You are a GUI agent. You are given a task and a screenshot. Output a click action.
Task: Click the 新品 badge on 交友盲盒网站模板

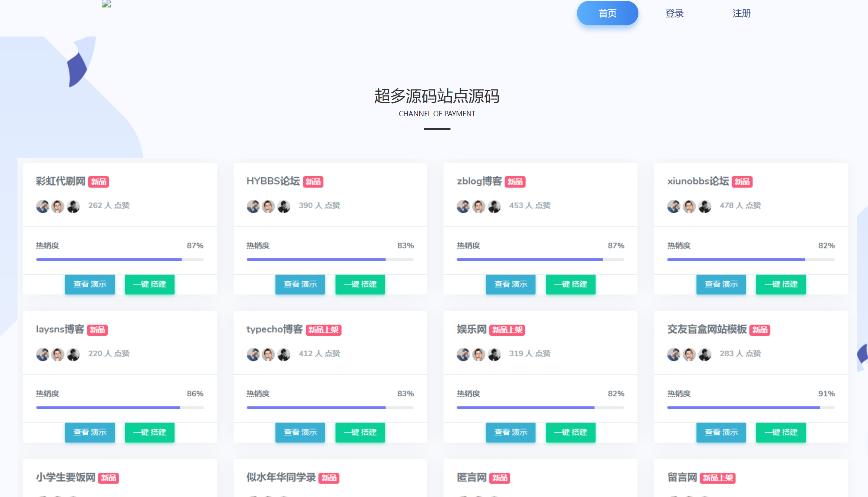coord(760,330)
